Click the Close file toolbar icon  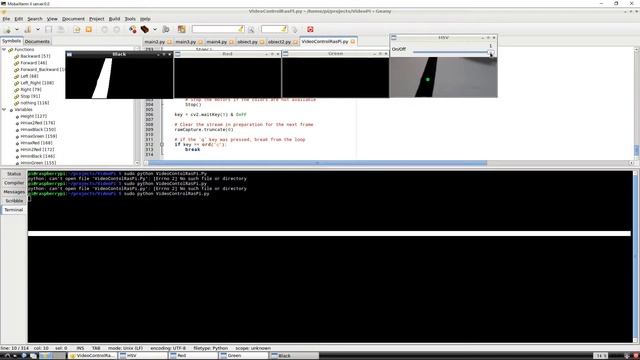(x=89, y=29)
